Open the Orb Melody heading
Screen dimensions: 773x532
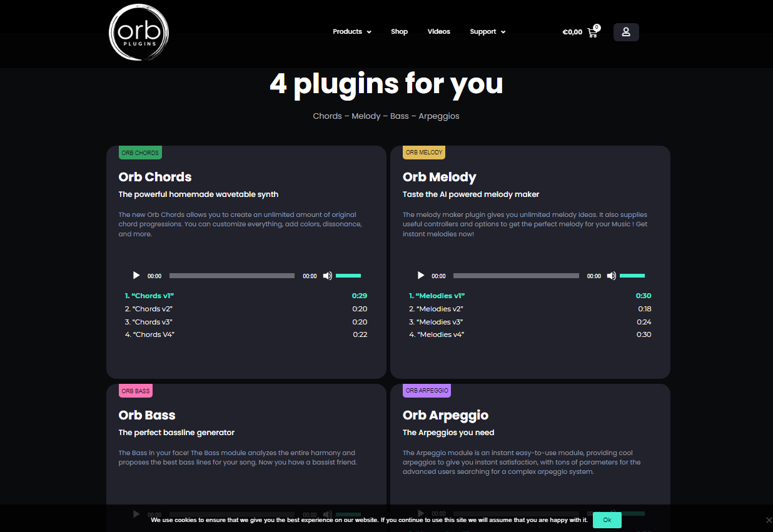(x=440, y=177)
